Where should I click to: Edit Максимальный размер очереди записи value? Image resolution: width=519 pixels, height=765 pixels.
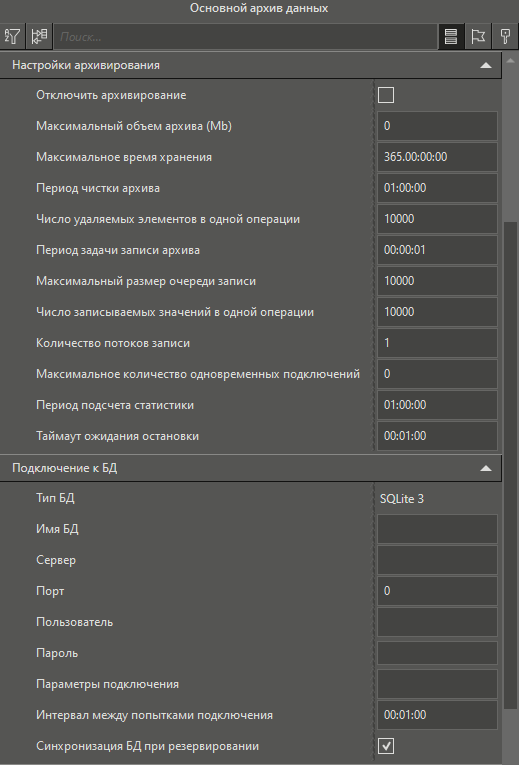click(x=437, y=281)
